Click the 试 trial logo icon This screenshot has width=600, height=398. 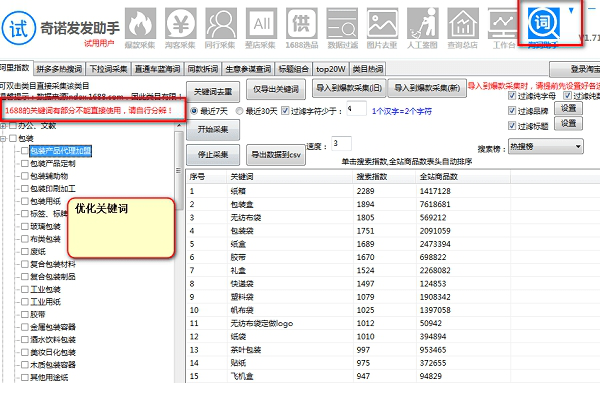coord(19,28)
